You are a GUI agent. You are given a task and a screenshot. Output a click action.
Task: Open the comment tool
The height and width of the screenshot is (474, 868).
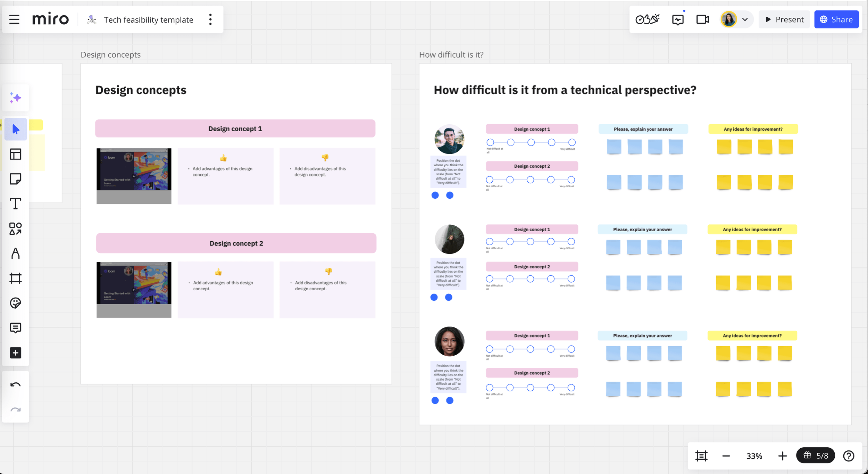15,328
